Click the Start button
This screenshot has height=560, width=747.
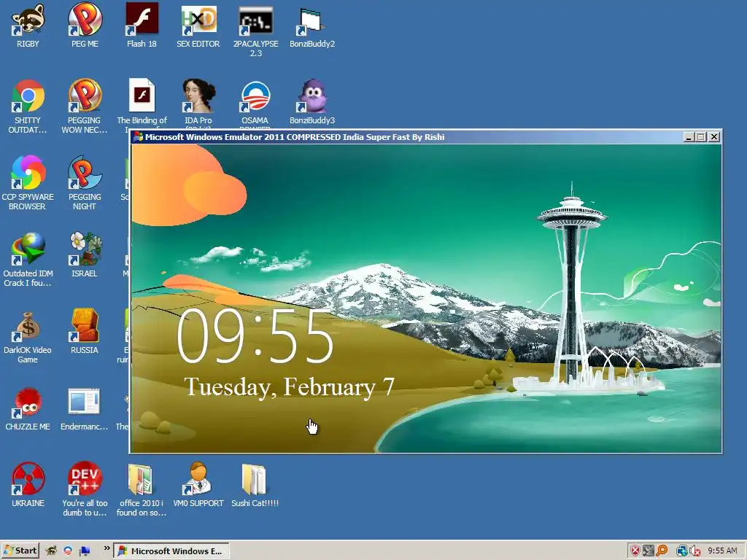click(x=20, y=551)
